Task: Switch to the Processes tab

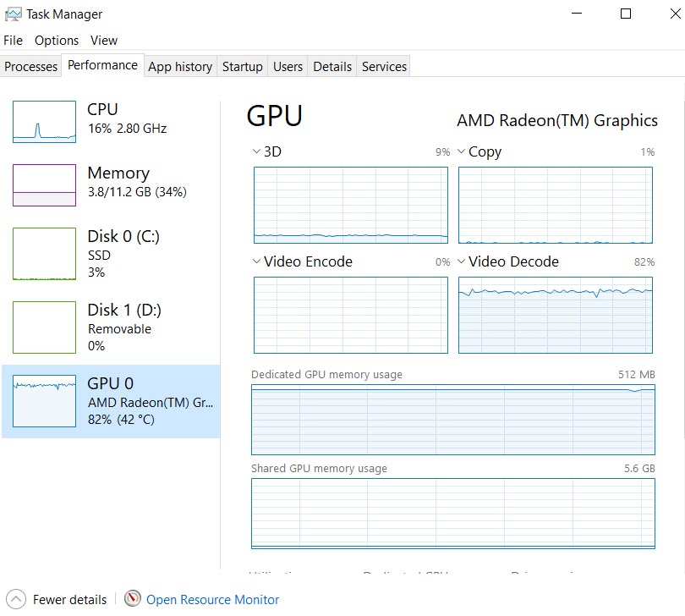Action: (x=30, y=67)
